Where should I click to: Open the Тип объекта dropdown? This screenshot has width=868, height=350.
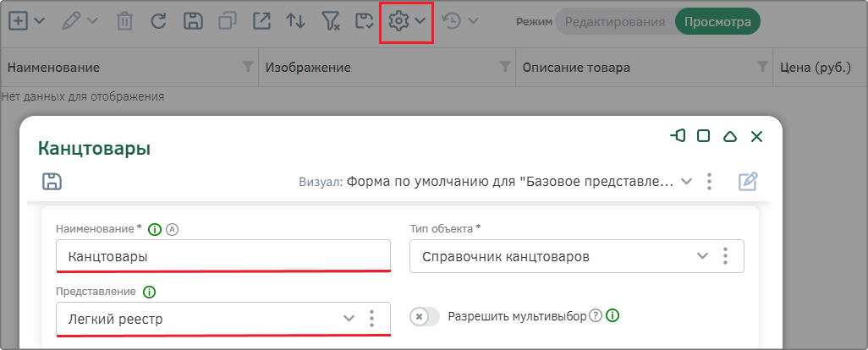click(702, 256)
